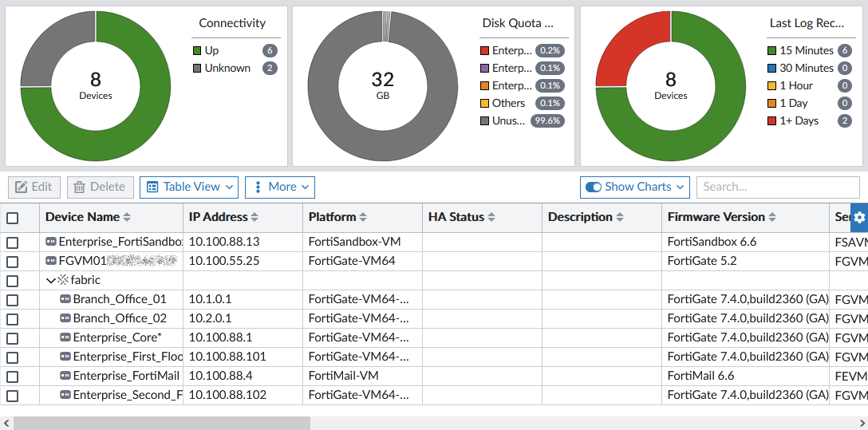
Task: Select the Enterprise_Core* device name
Action: [x=117, y=337]
